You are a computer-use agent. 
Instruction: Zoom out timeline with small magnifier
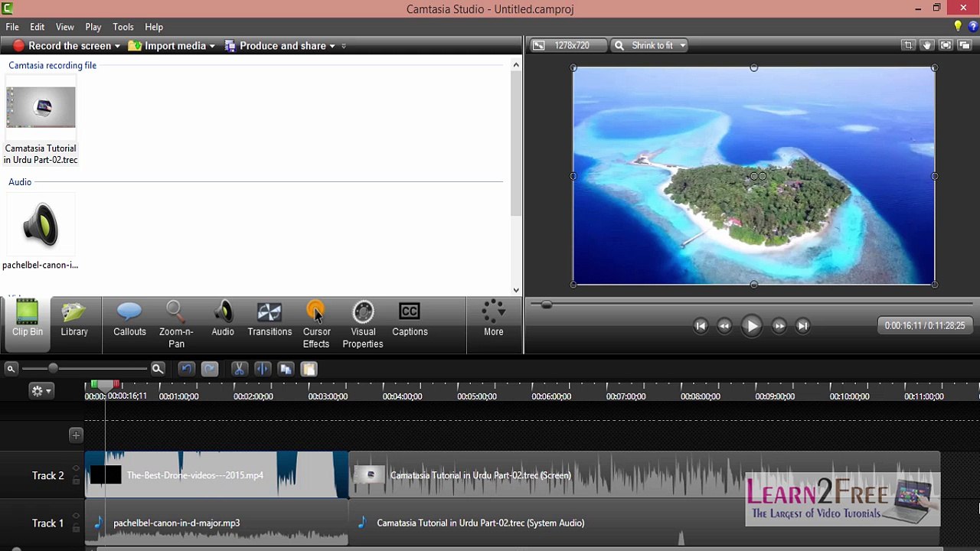pos(11,369)
